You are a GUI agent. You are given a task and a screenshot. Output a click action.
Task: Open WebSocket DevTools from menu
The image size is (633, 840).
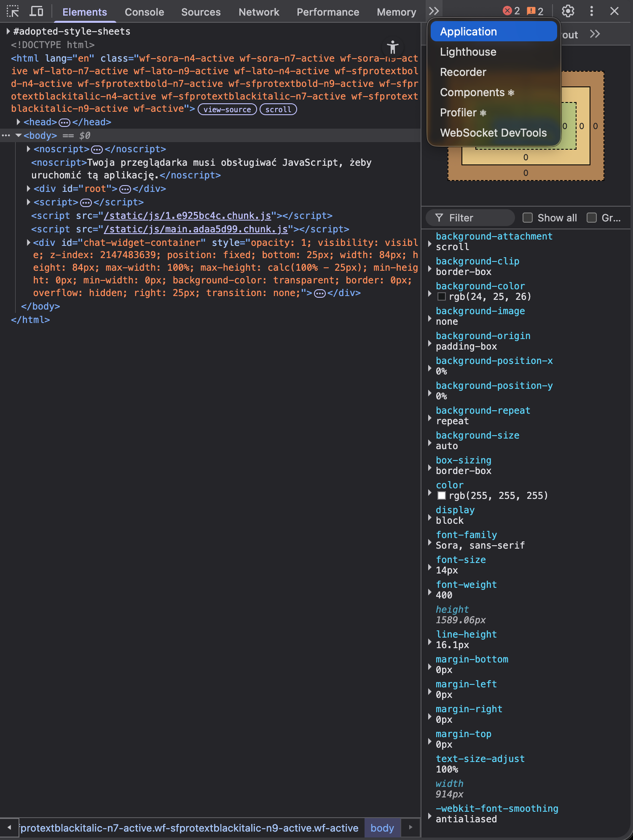494,133
